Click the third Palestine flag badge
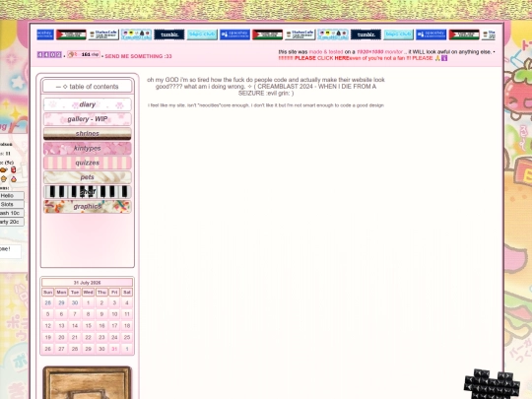The width and height of the screenshot is (532, 399). click(464, 34)
